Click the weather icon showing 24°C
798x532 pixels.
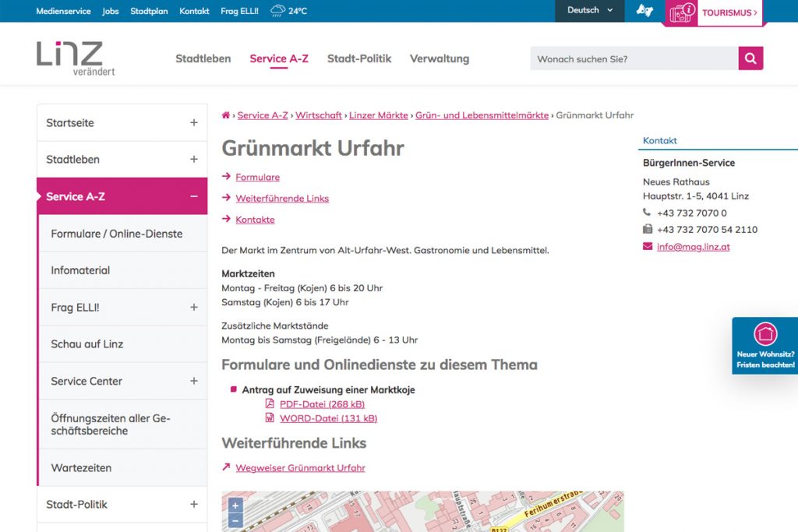[277, 11]
